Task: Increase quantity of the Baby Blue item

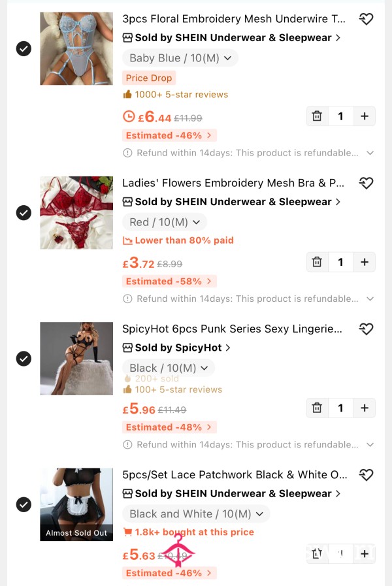Action: 364,116
